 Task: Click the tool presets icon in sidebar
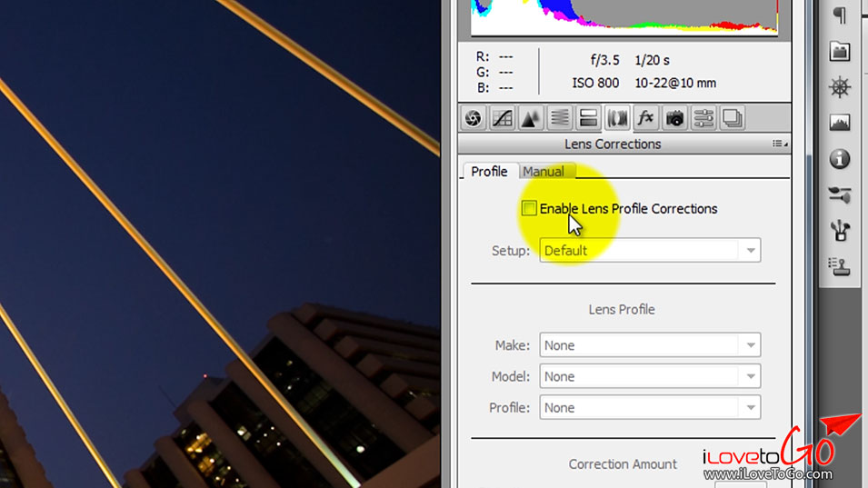[839, 194]
